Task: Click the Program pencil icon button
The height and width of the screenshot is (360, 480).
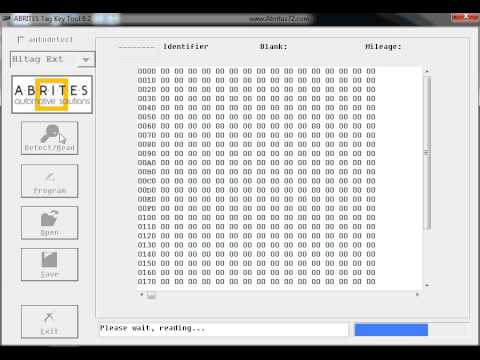Action: pyautogui.click(x=50, y=181)
